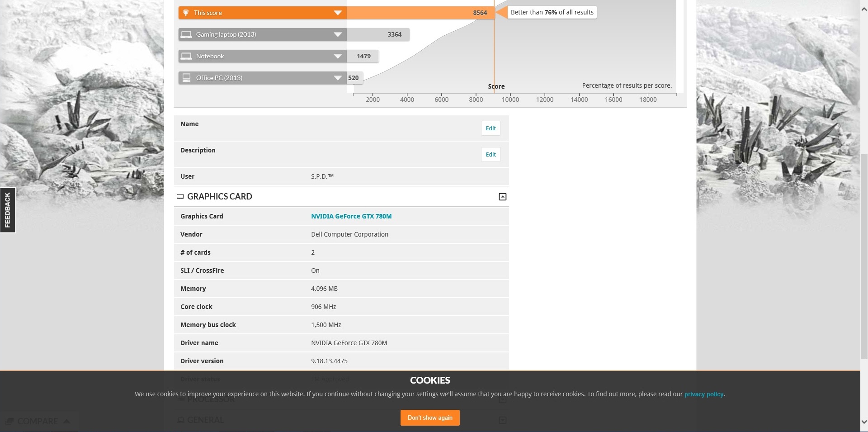Click the laptop icon beside Notebook

click(186, 56)
